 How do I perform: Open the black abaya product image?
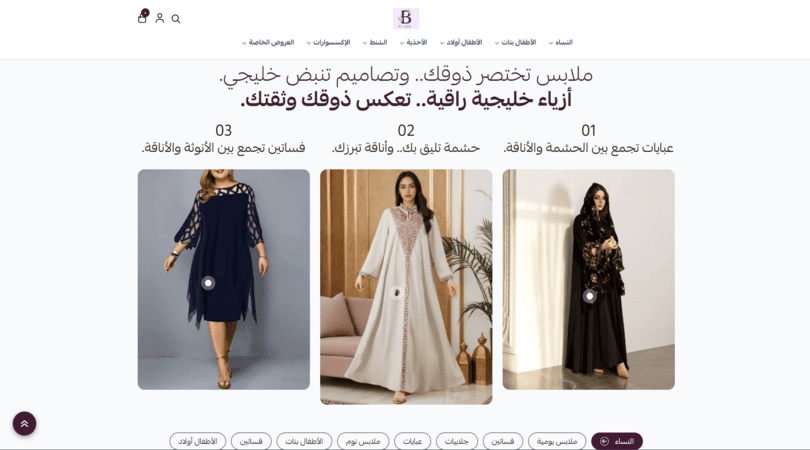coord(588,280)
